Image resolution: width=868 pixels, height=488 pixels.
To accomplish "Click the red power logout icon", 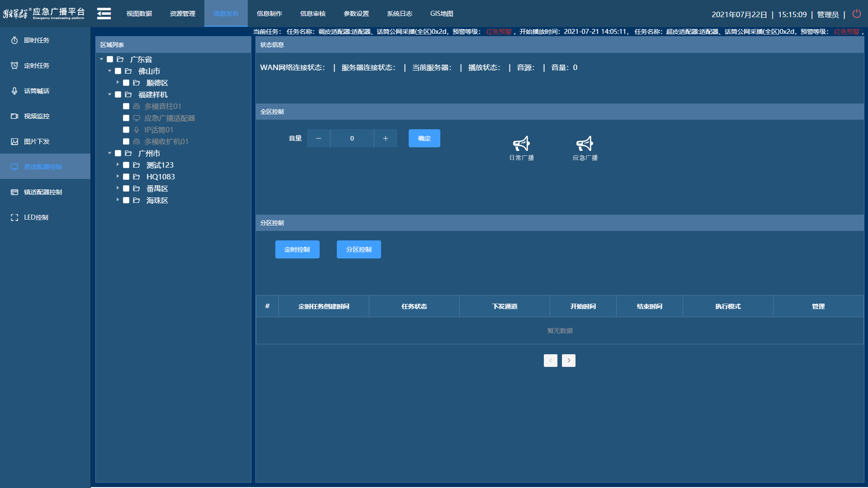I will (x=856, y=14).
